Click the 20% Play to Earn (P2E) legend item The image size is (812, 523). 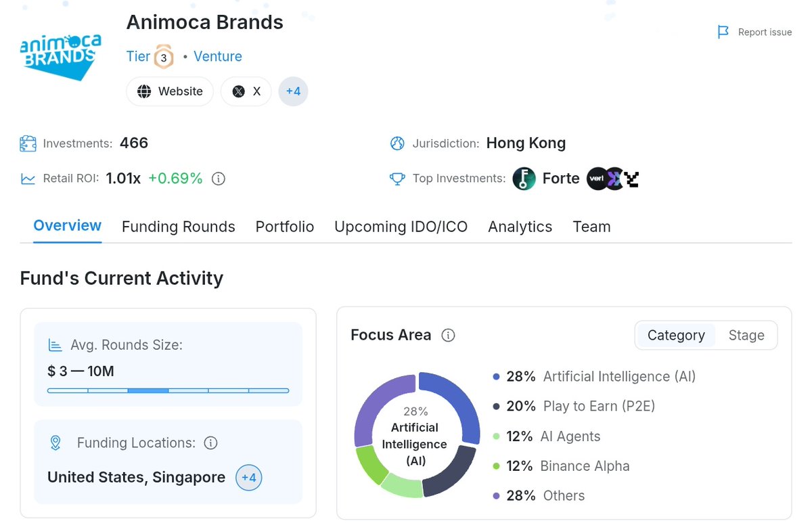[x=574, y=406]
